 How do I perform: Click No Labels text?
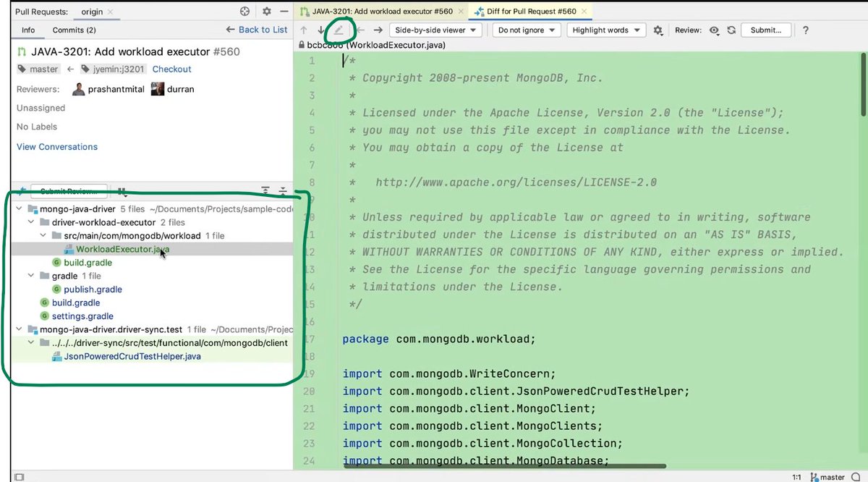[37, 127]
